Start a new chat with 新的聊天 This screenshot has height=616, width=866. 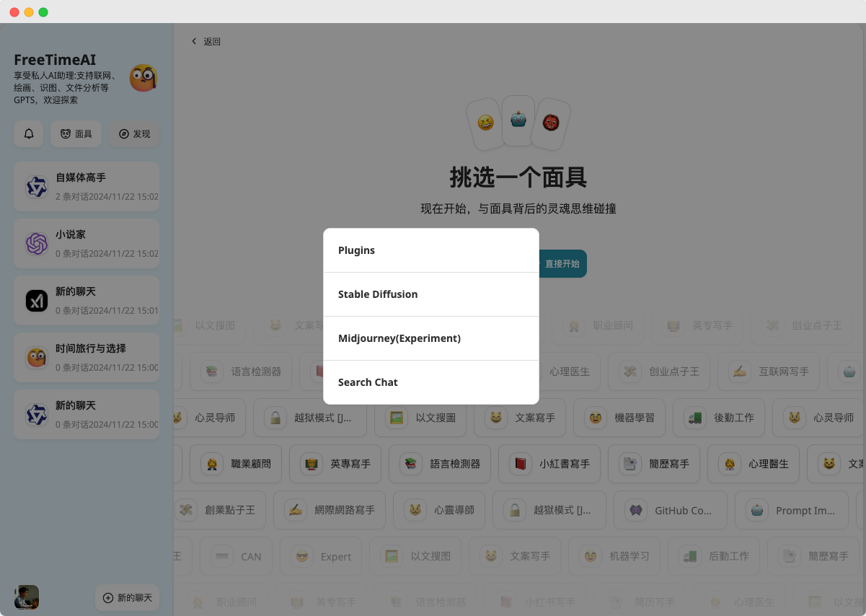click(x=127, y=598)
